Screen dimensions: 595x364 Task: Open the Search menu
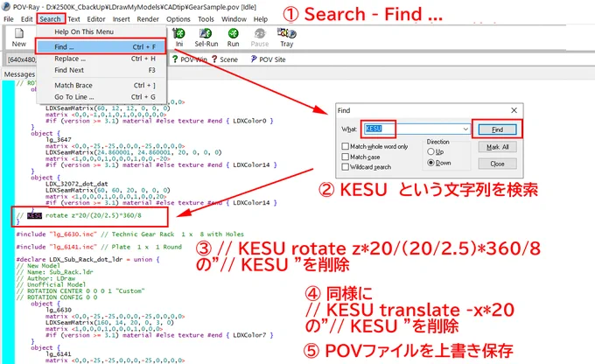pos(51,19)
